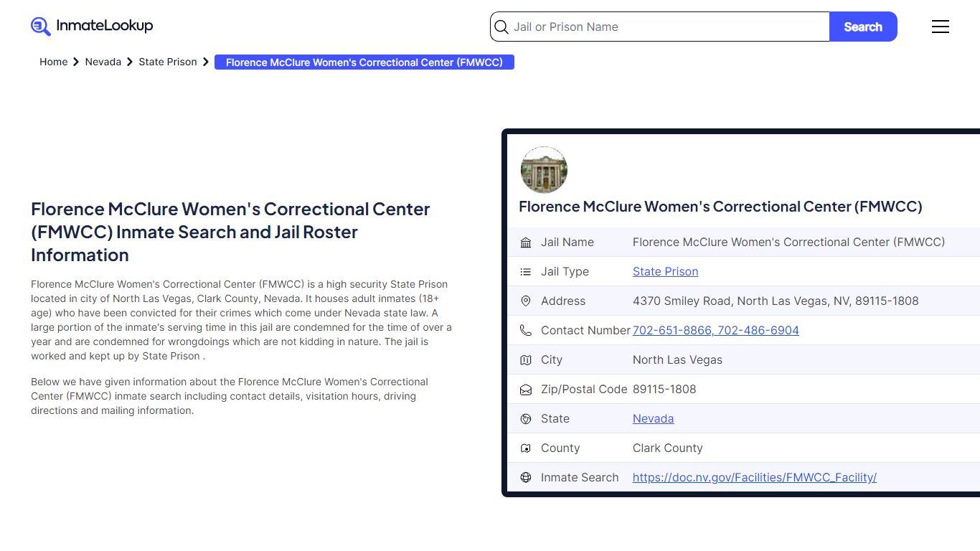Viewport: 980px width, 551px height.
Task: Click the Address map pin icon
Action: pyautogui.click(x=526, y=301)
